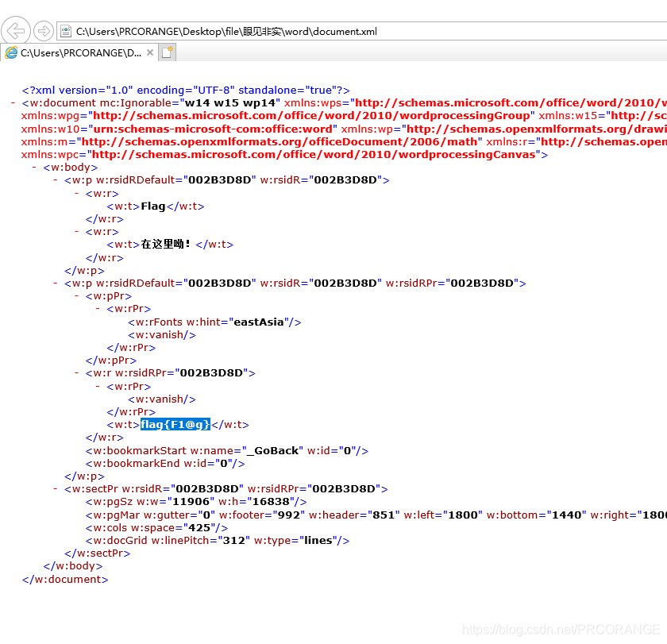Click the w:header value 851
Screen dimensions: 667x644
pyautogui.click(x=384, y=515)
